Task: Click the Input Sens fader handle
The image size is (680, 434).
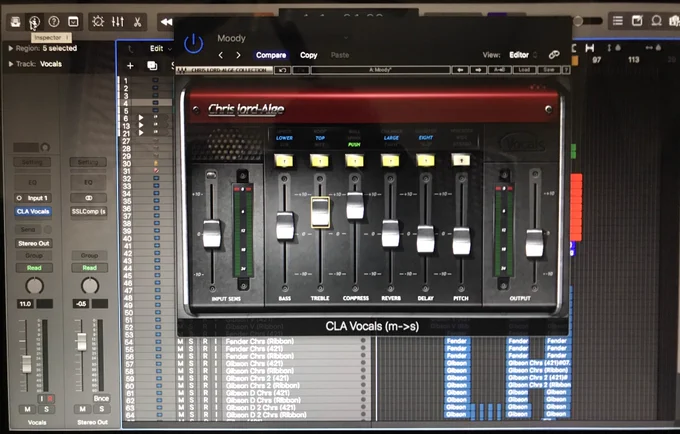Action: pos(212,234)
